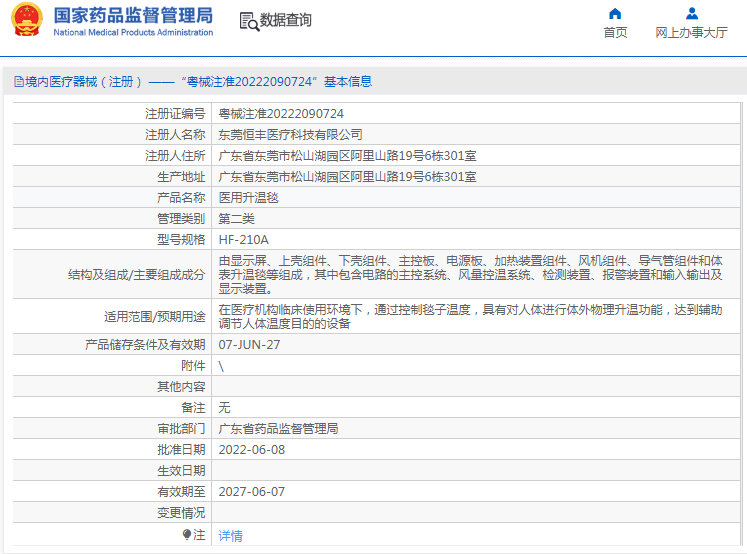Open the 详情 link

point(230,536)
